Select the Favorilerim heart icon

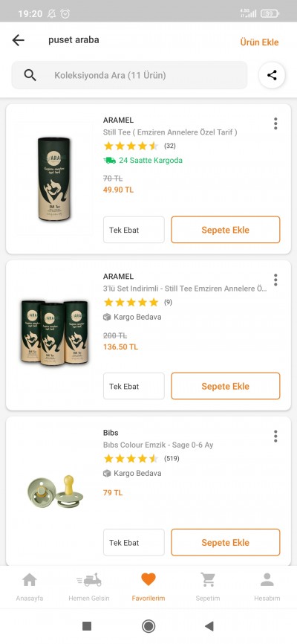[148, 579]
